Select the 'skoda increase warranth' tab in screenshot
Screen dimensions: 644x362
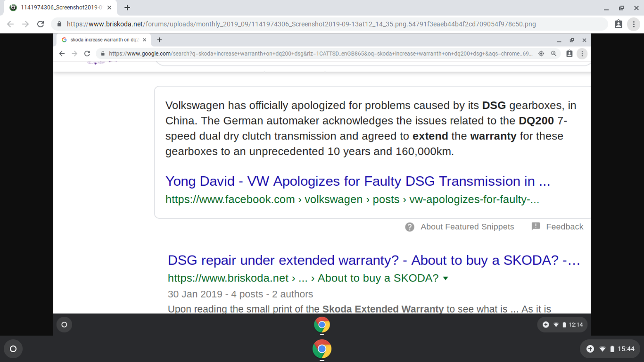tap(104, 40)
